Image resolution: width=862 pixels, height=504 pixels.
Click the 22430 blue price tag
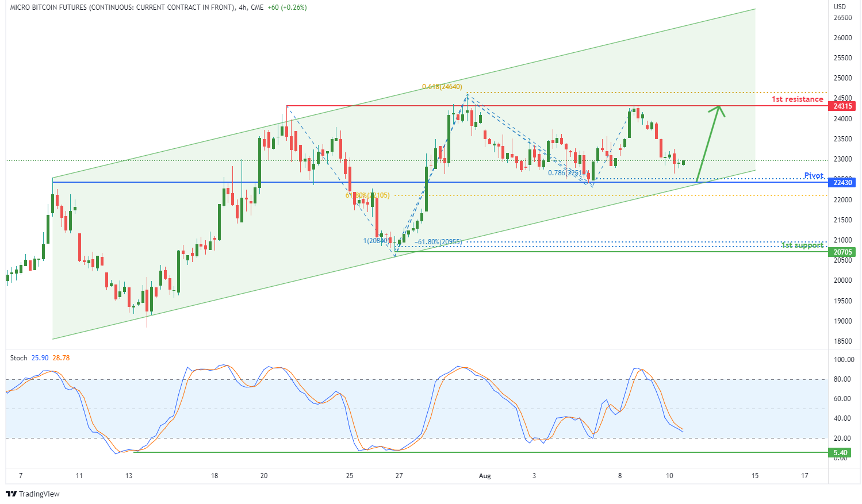(x=842, y=183)
